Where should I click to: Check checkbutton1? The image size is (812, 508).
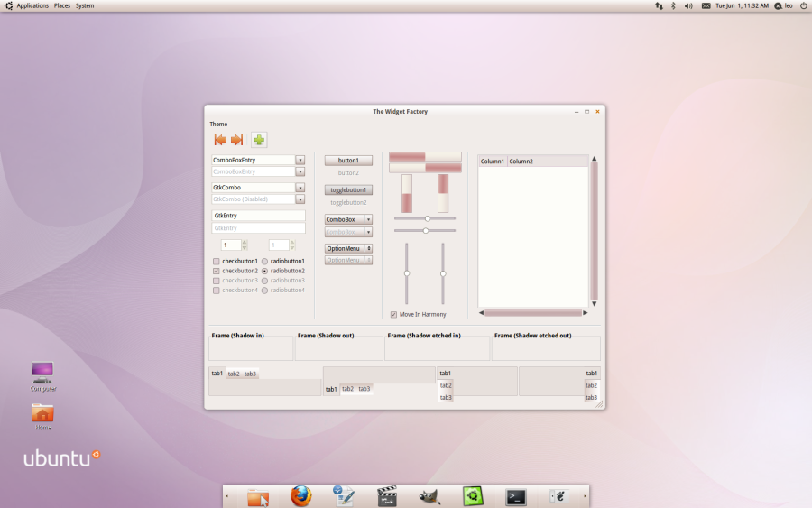(217, 262)
